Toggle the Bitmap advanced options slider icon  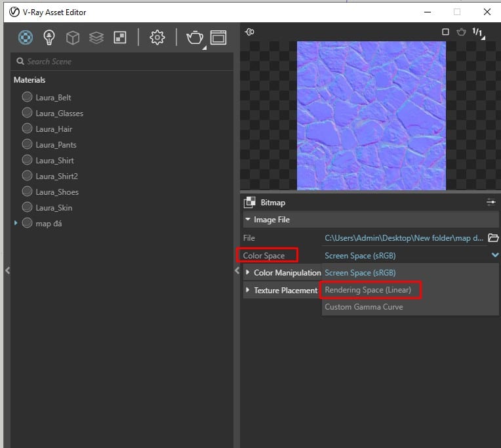491,203
